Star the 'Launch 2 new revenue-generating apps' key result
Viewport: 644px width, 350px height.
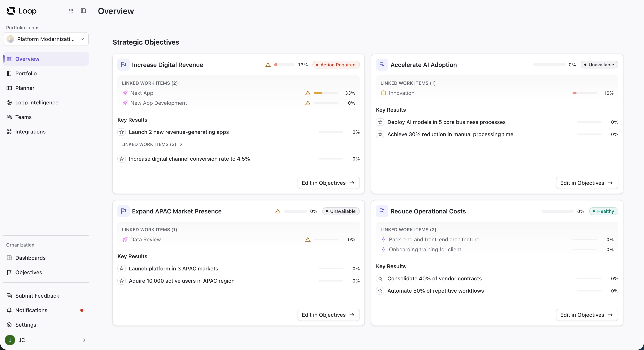click(122, 132)
